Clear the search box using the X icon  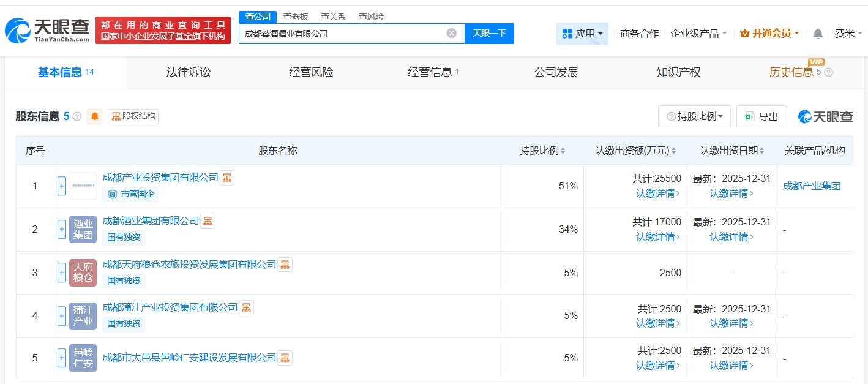(x=452, y=34)
